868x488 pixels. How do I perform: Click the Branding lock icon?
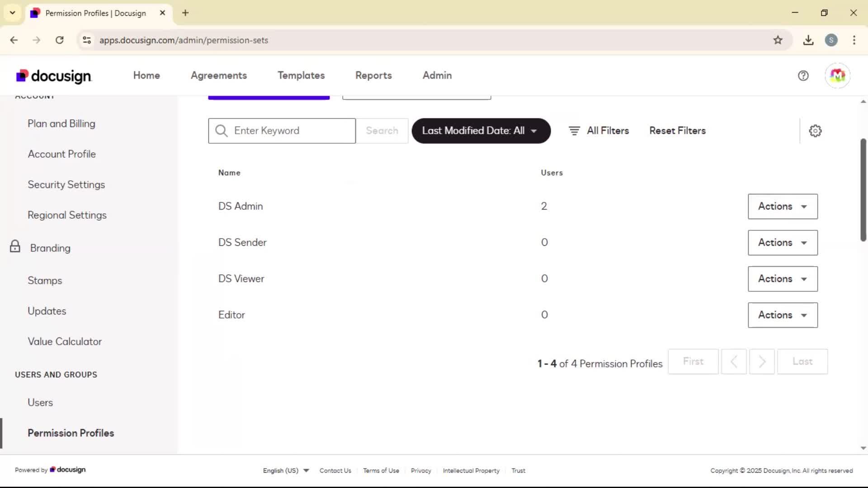pos(15,246)
